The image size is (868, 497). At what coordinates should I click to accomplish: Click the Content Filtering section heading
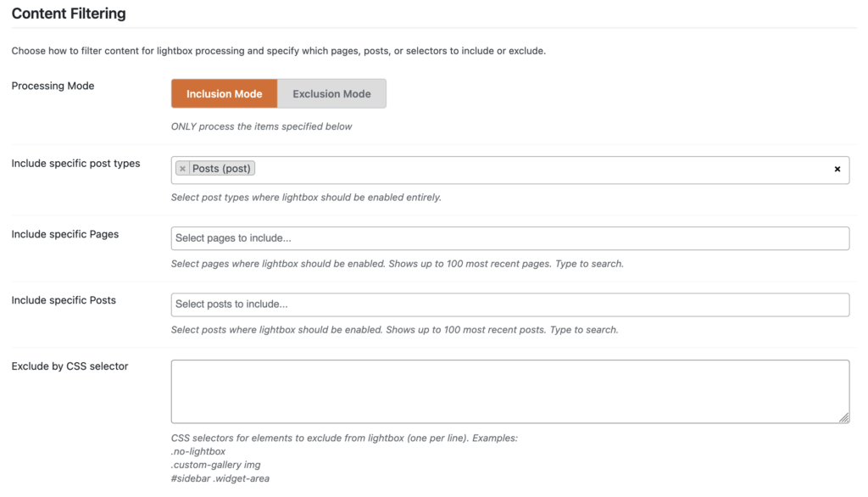click(x=69, y=14)
